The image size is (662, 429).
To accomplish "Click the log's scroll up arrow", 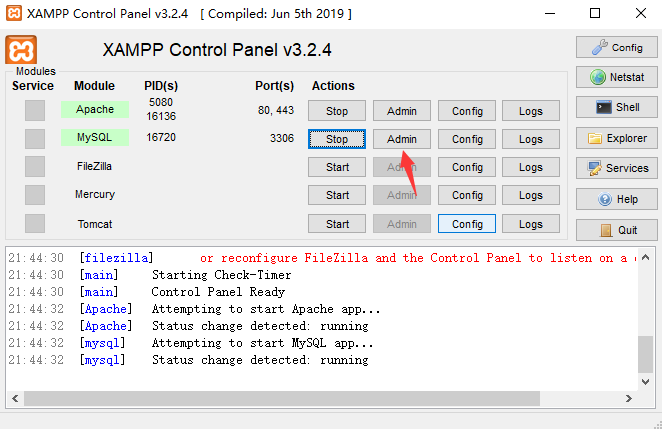I will point(646,257).
